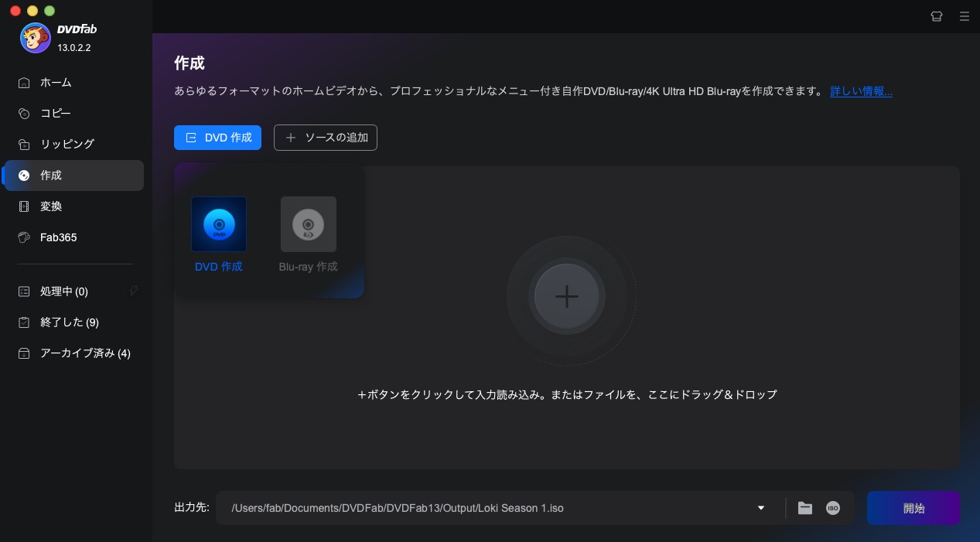Open the hamburger menu in title bar
The height and width of the screenshot is (542, 980).
(964, 16)
